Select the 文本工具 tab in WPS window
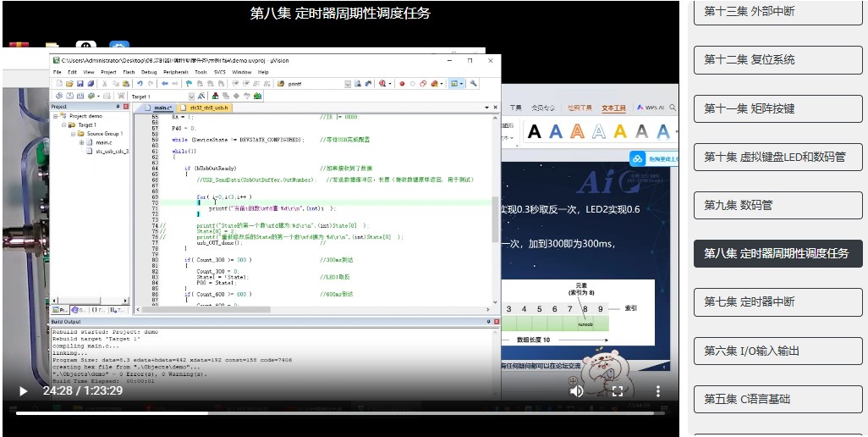Screen dimensions: 868x437 pos(614,108)
